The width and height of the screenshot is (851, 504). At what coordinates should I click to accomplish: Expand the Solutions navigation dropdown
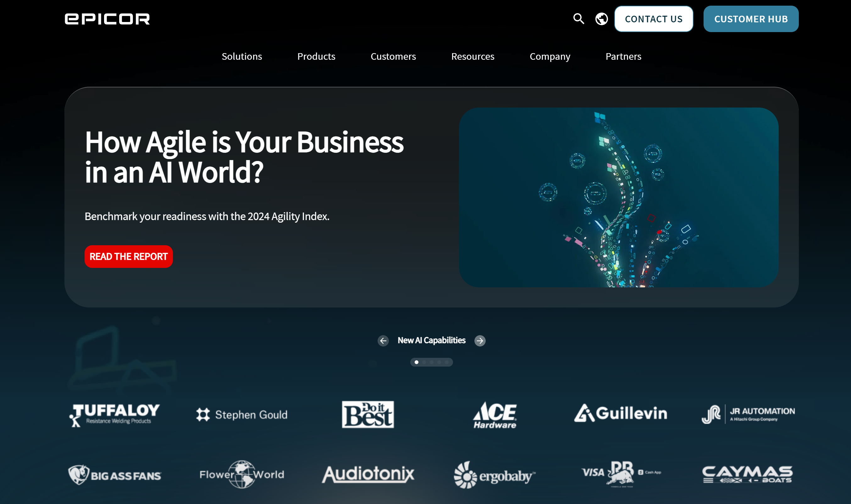point(242,56)
